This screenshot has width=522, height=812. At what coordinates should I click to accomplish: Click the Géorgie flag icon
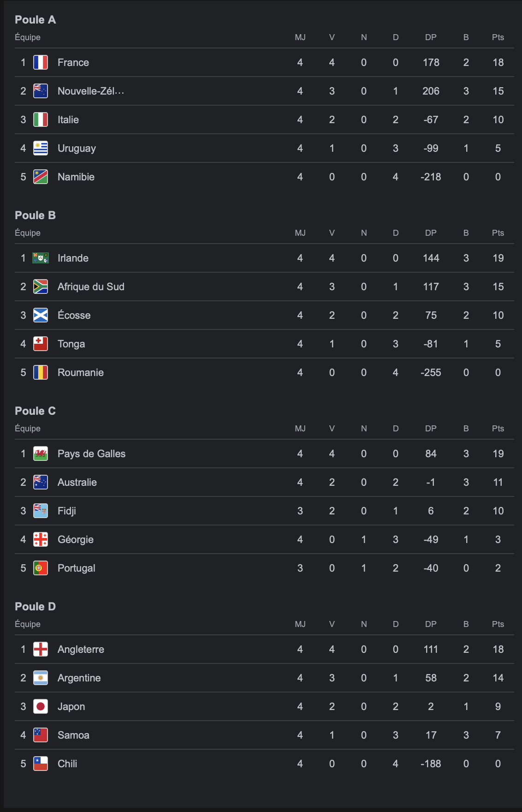41,539
